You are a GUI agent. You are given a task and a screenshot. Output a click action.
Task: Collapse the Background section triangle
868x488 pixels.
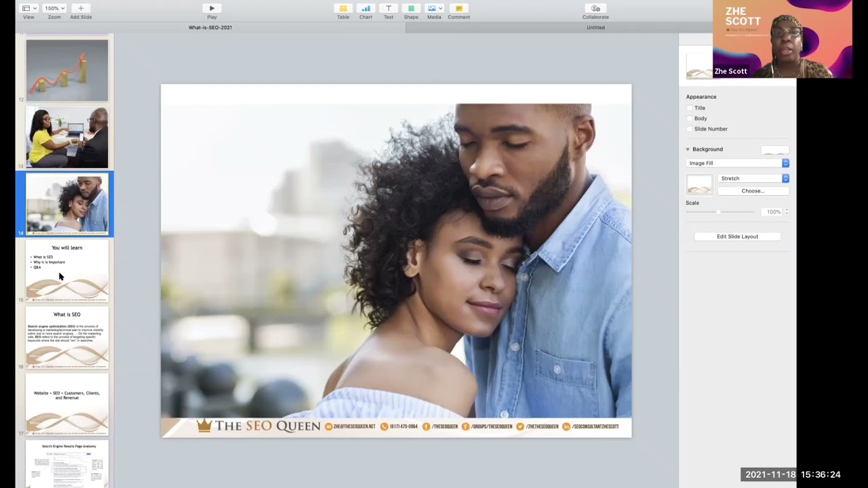(x=688, y=149)
